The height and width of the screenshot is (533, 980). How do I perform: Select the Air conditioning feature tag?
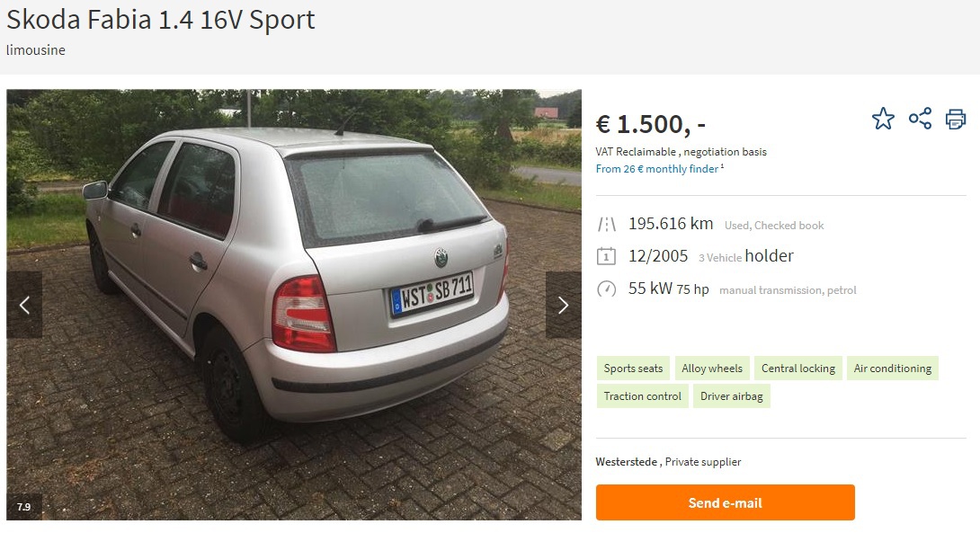click(893, 368)
